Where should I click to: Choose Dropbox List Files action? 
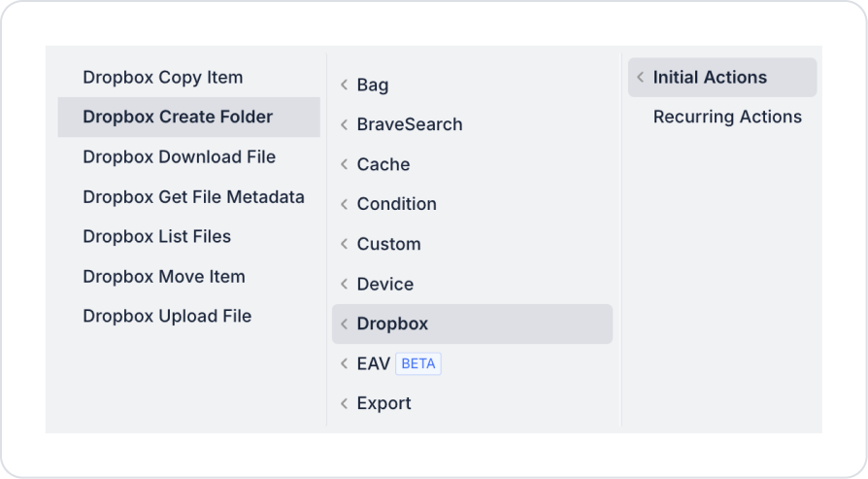pyautogui.click(x=156, y=236)
